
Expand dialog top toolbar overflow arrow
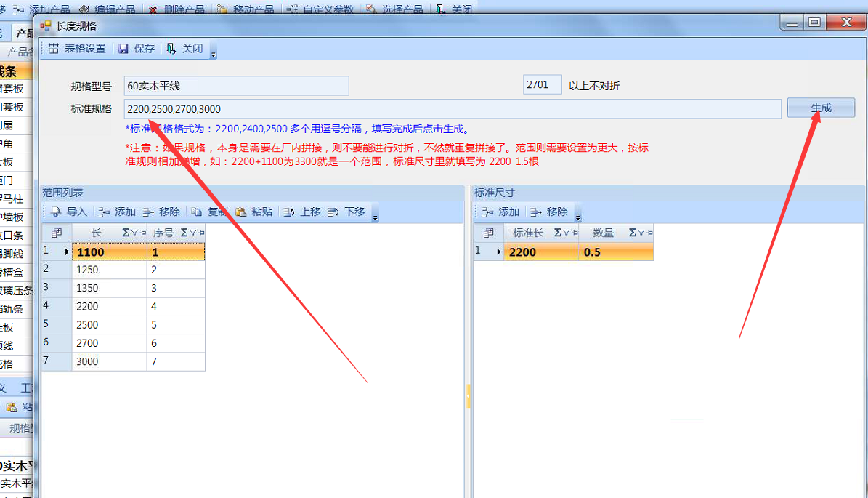213,54
